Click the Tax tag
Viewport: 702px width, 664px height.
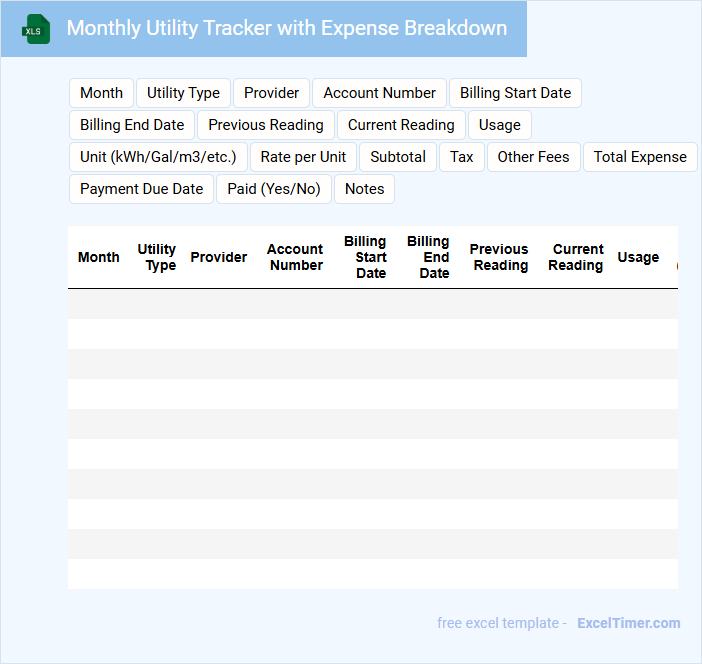click(462, 157)
